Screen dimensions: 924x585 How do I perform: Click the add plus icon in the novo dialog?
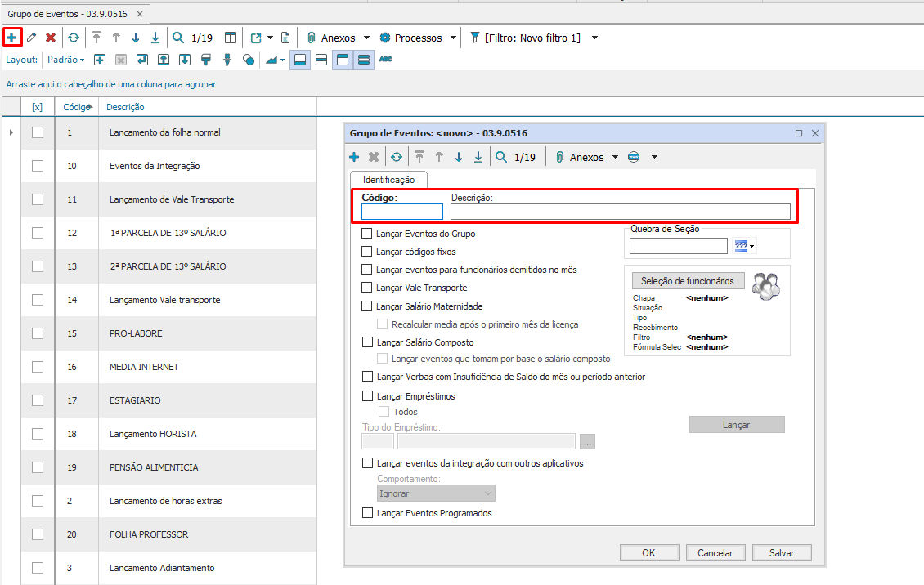(x=354, y=157)
